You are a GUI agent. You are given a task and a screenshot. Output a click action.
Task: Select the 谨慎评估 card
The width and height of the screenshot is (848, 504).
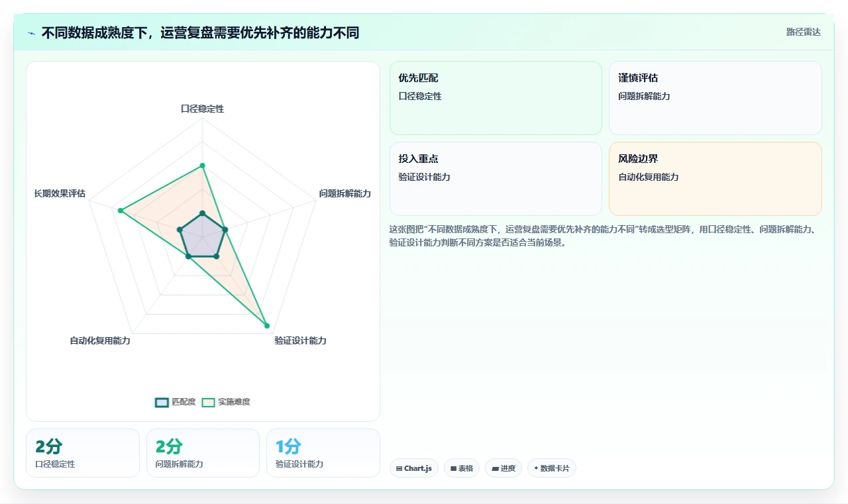[x=715, y=98]
